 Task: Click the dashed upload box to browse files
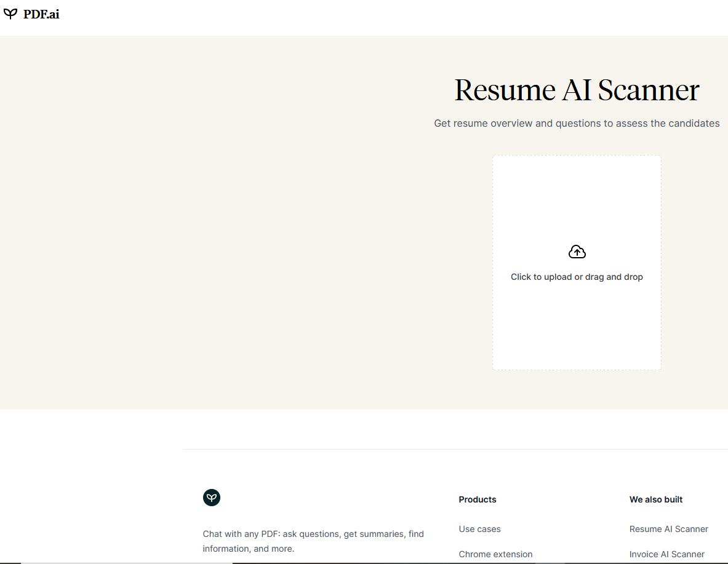pyautogui.click(x=577, y=262)
